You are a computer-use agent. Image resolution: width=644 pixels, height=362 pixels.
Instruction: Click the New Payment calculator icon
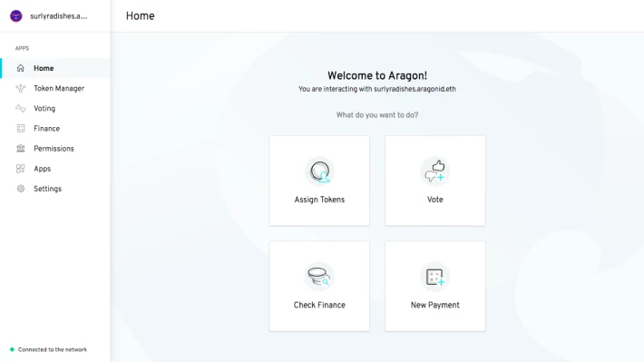coord(435,277)
